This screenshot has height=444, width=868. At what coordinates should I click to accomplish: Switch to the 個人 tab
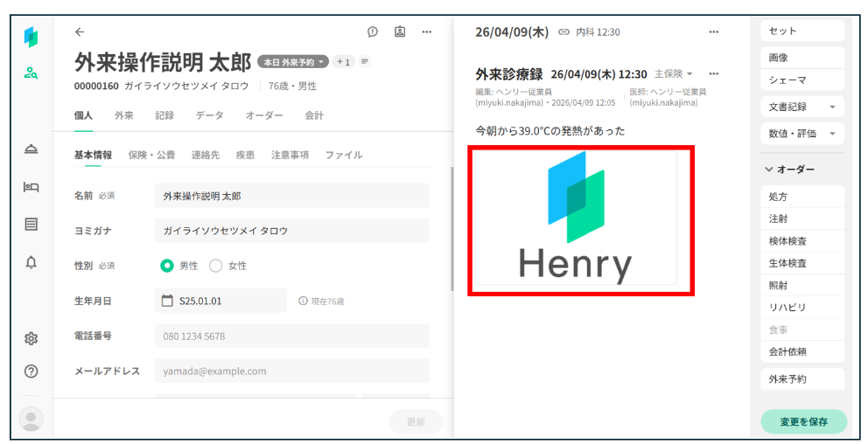[83, 115]
